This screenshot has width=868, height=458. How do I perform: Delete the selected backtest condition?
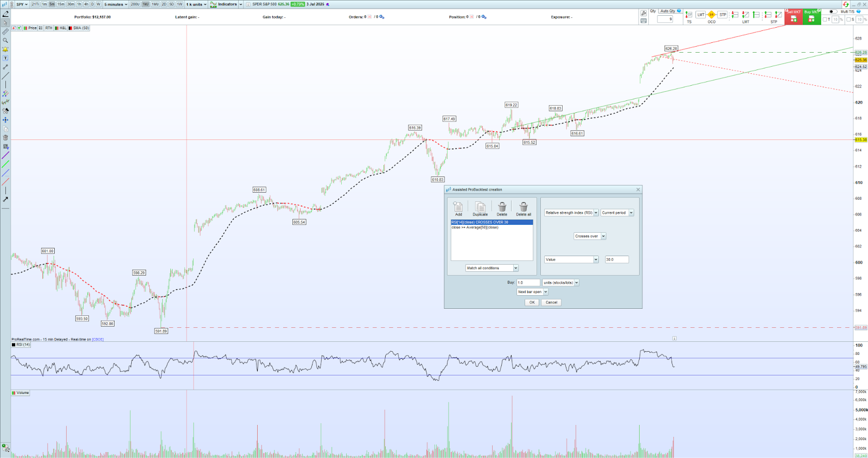(x=502, y=209)
